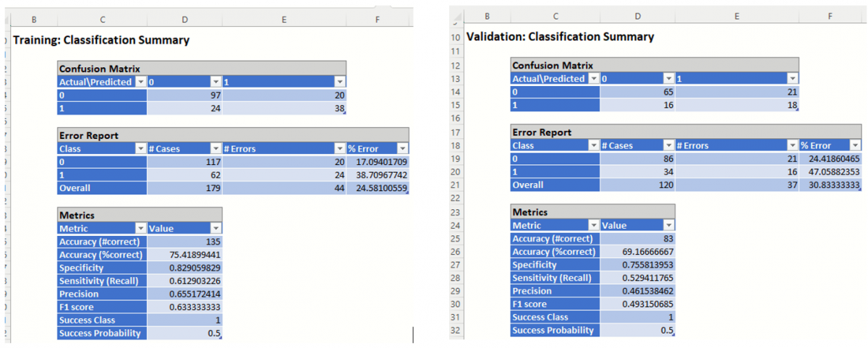Open Actual\Predicted filter dropdown in Validation confusion matrix

point(594,79)
